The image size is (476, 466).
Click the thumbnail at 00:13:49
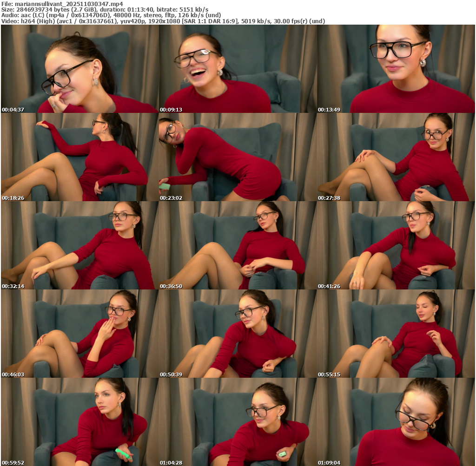(396, 69)
